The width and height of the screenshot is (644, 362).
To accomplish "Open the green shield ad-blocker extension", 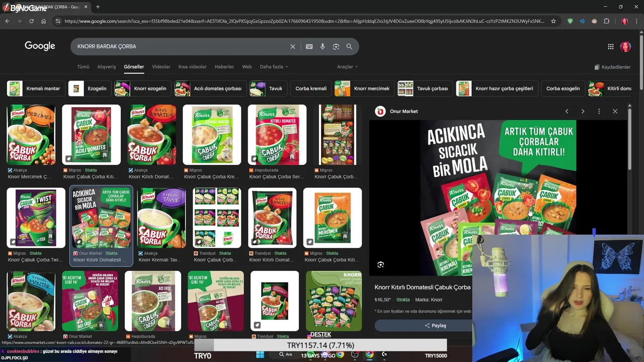I will point(570,21).
